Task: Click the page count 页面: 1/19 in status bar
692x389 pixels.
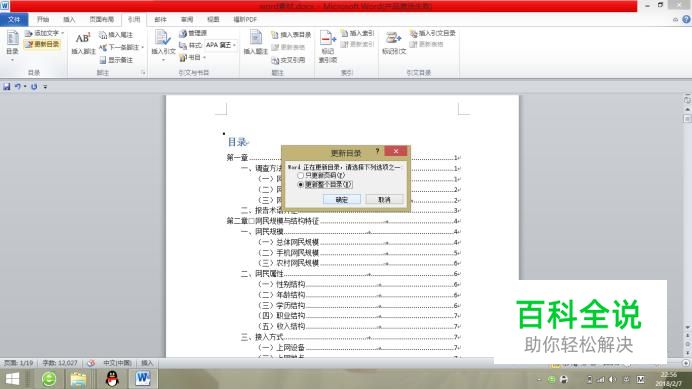Action: click(19, 363)
